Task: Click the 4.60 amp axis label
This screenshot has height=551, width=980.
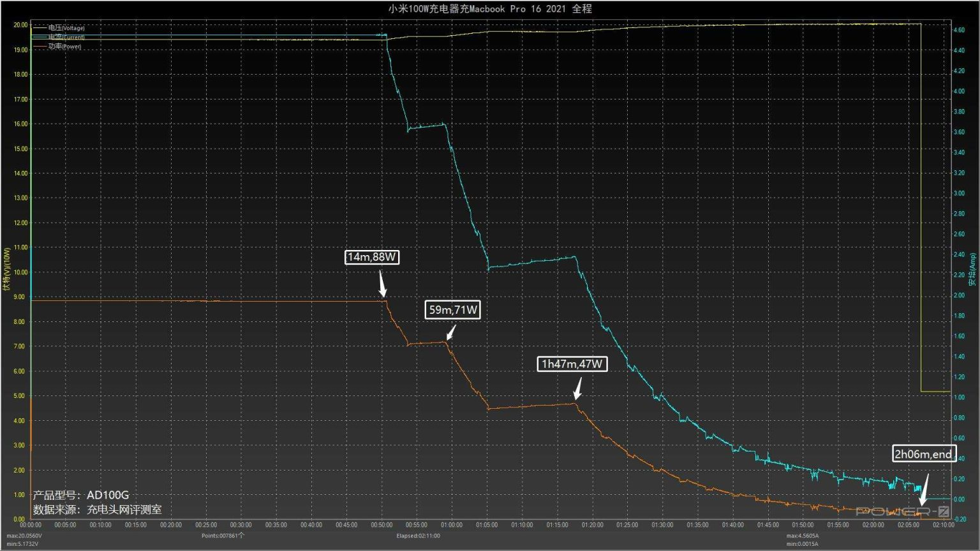Action: [959, 30]
